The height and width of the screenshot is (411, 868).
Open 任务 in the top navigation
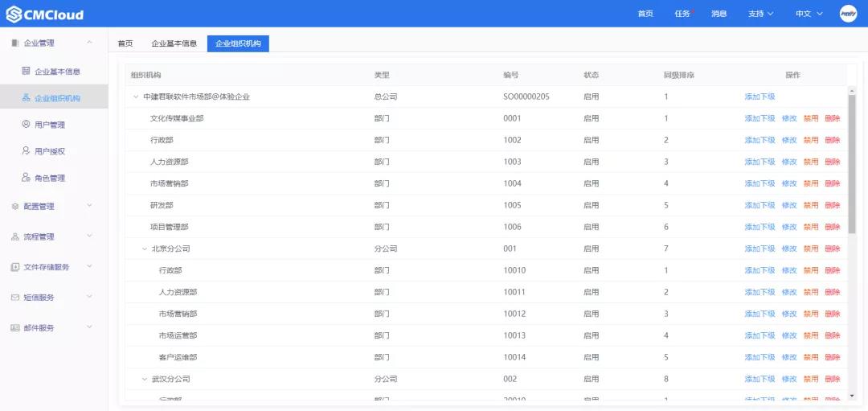682,14
